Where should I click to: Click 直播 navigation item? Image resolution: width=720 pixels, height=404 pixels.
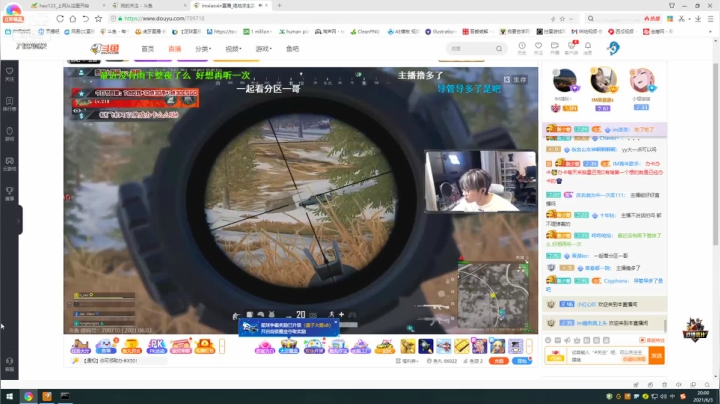pyautogui.click(x=174, y=49)
